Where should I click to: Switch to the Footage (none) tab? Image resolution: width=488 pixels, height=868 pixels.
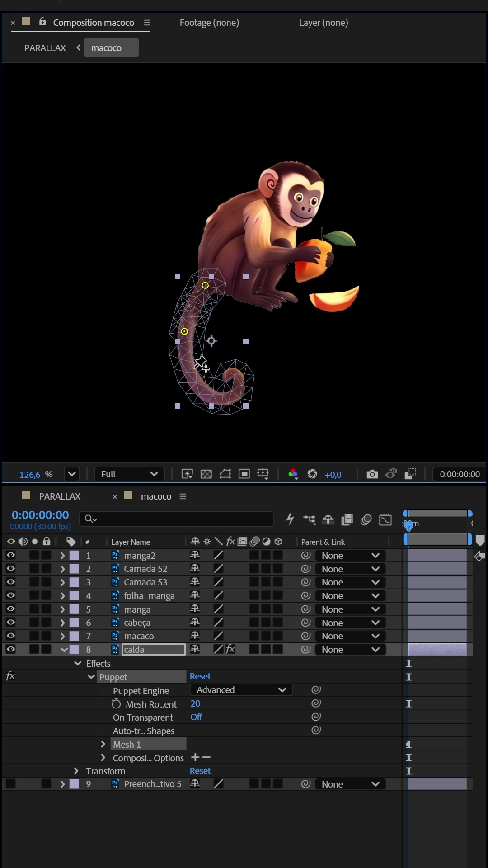(x=209, y=23)
